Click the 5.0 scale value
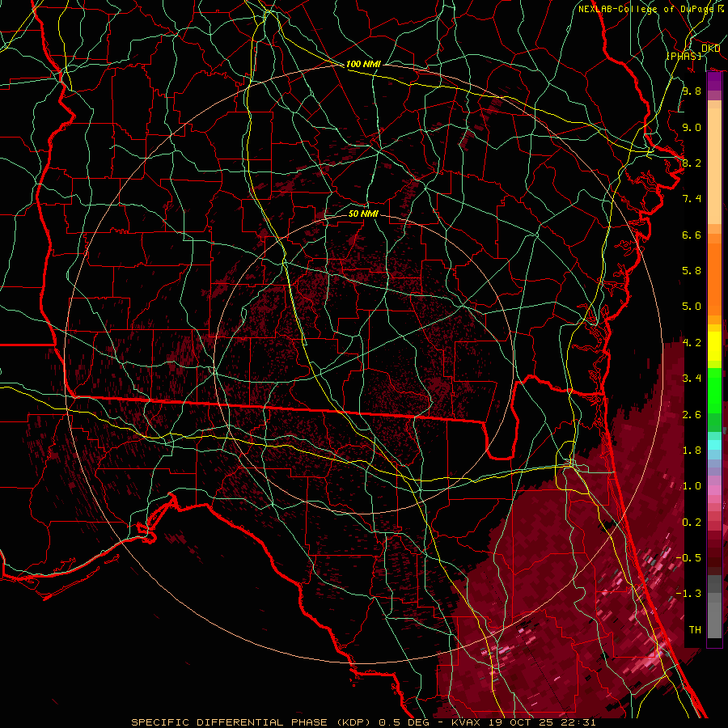 pyautogui.click(x=692, y=307)
